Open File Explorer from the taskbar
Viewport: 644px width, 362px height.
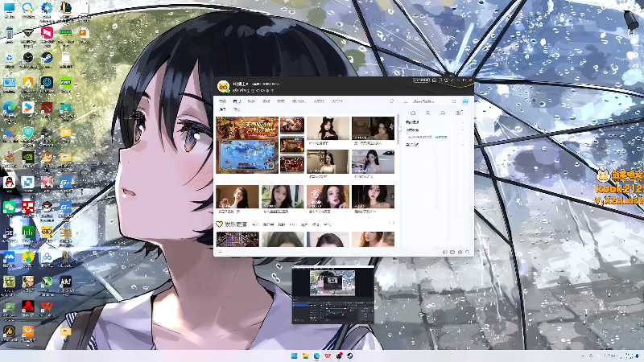click(x=306, y=356)
